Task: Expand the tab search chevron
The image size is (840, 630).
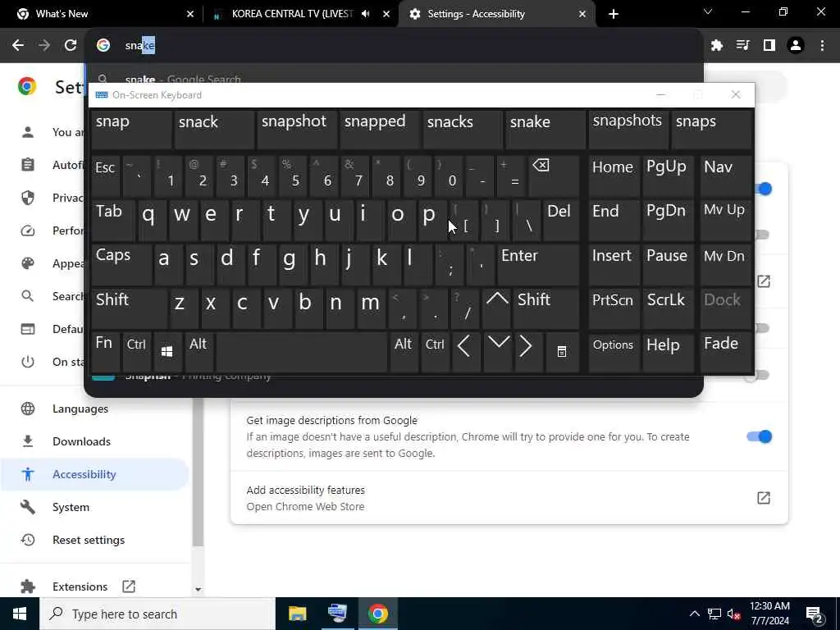Action: pos(708,11)
